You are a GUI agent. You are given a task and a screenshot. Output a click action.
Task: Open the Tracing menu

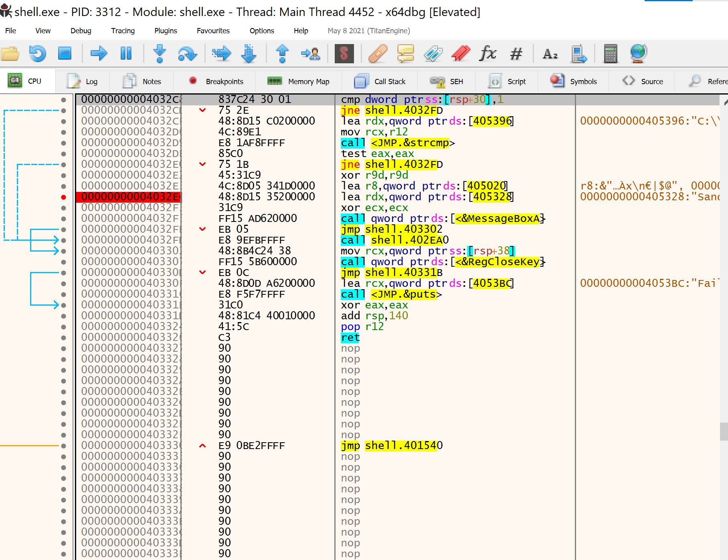click(123, 31)
